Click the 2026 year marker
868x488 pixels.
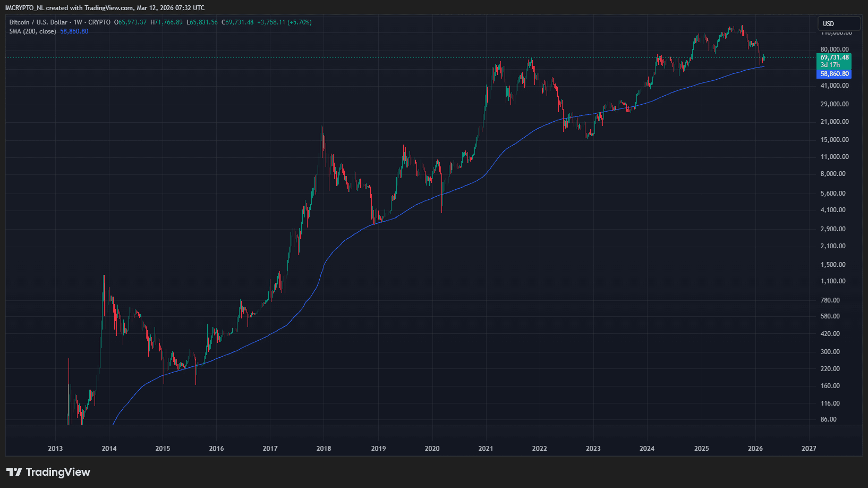pos(755,449)
